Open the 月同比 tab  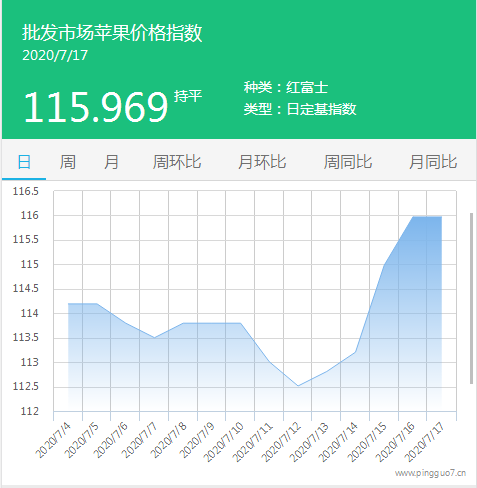(x=433, y=162)
